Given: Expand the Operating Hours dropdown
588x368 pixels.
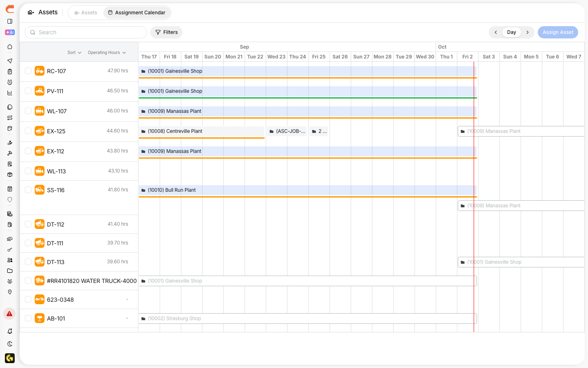Looking at the screenshot, I should [x=107, y=52].
